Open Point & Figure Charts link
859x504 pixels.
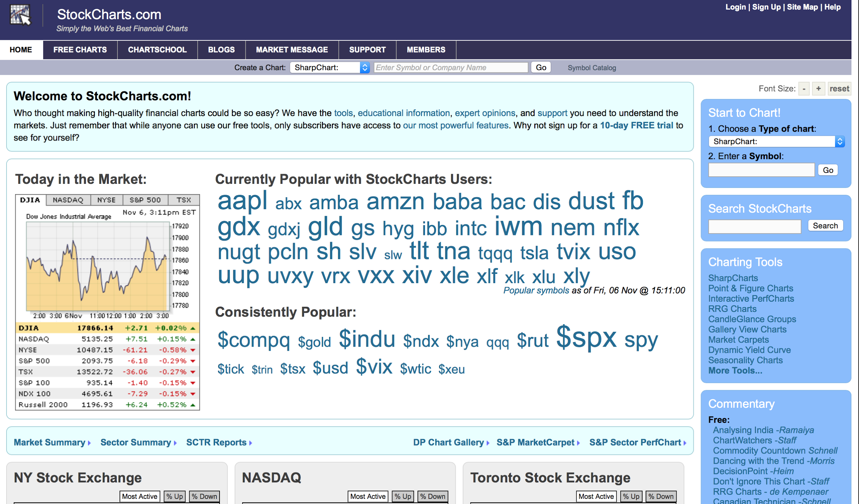click(x=750, y=289)
